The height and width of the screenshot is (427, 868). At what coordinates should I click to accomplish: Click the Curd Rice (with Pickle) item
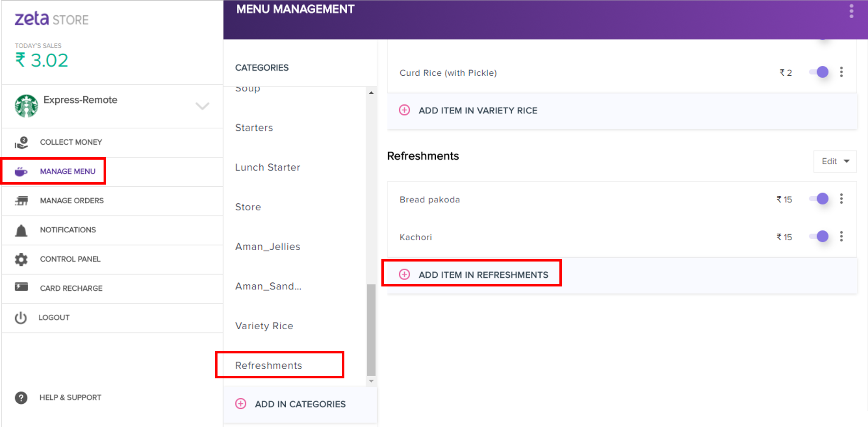[x=448, y=73]
